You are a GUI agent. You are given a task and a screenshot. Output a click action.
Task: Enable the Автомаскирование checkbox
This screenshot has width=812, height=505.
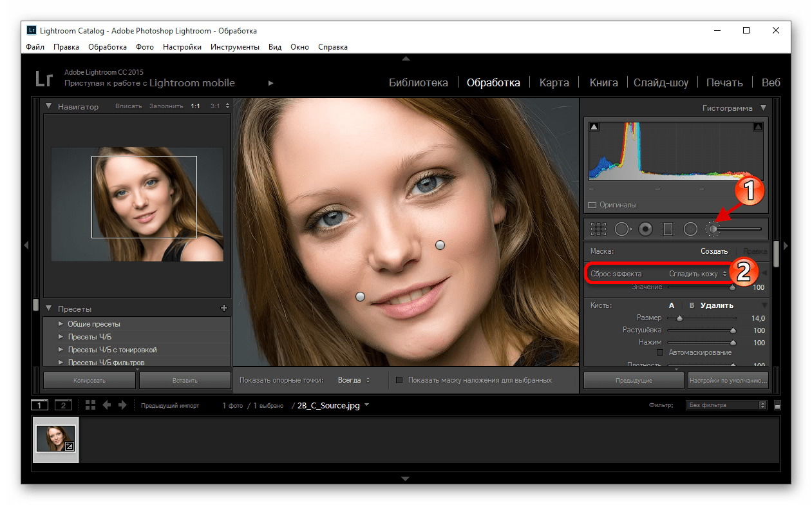click(660, 353)
